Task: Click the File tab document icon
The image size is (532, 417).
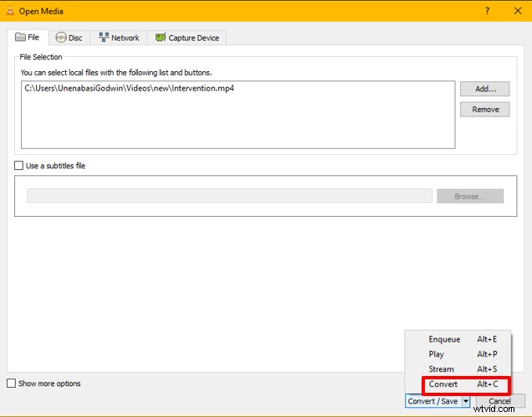Action: [19, 38]
